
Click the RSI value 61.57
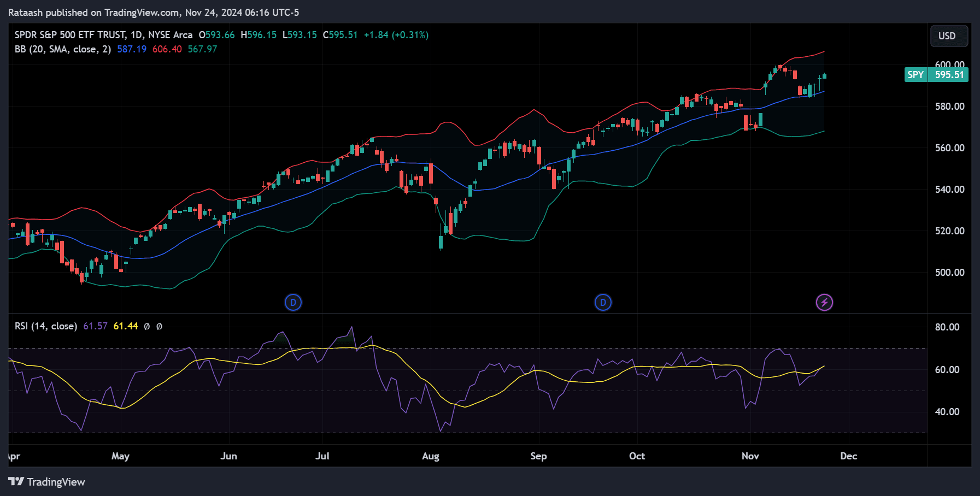click(x=96, y=326)
